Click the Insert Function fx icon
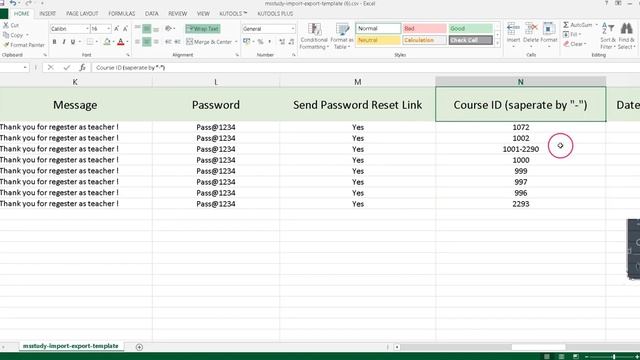Image resolution: width=640 pixels, height=360 pixels. coord(82,67)
